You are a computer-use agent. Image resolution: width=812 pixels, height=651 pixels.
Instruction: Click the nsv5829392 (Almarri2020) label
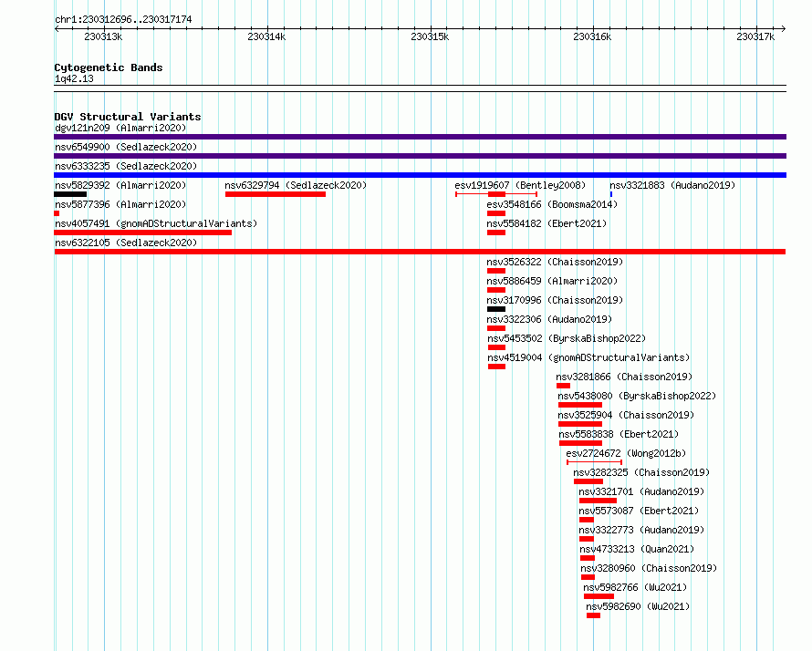click(x=120, y=185)
